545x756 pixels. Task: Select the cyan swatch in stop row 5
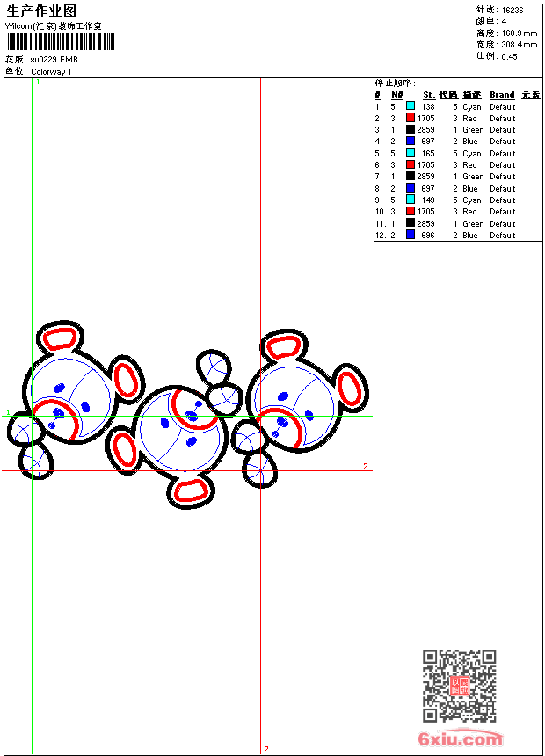(410, 152)
